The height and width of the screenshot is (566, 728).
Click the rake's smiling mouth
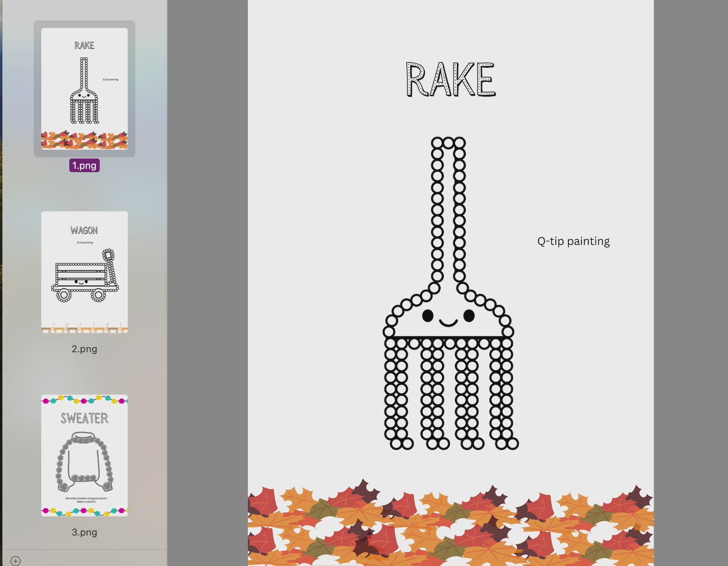[x=448, y=323]
